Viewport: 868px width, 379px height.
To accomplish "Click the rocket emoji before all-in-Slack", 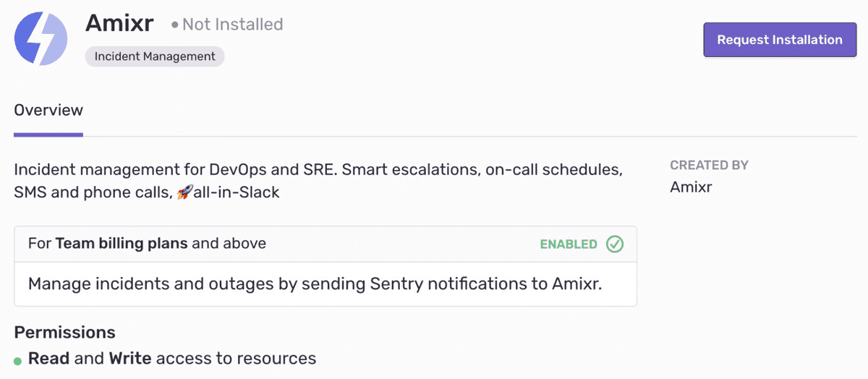I will [x=184, y=193].
